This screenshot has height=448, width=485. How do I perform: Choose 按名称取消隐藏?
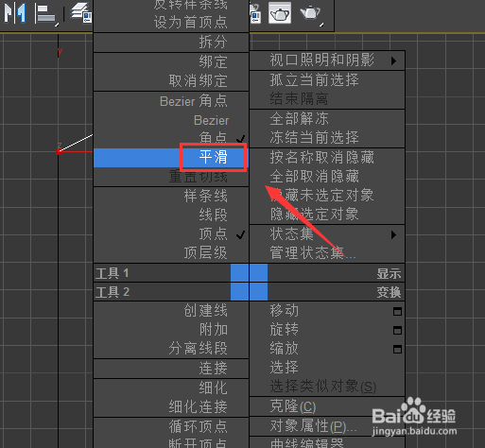[321, 157]
